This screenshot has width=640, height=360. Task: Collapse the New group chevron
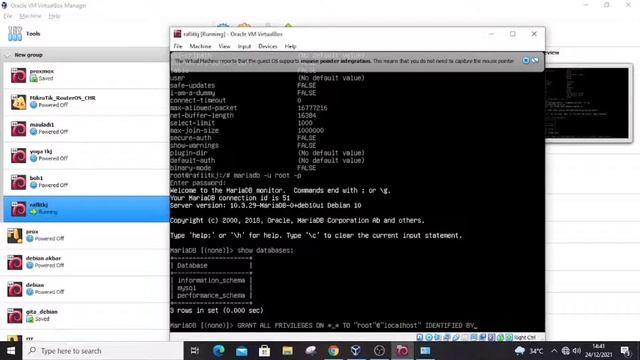[7, 55]
